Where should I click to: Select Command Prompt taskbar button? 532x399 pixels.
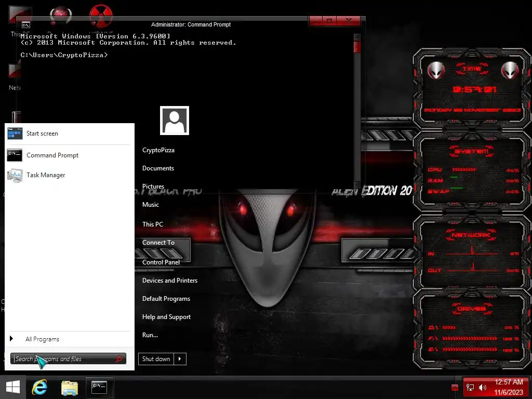click(99, 388)
